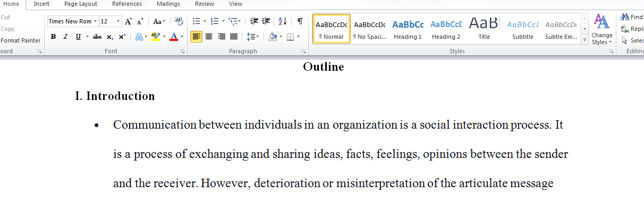This screenshot has height=201, width=644.
Task: Open the References tab
Action: pos(127,4)
